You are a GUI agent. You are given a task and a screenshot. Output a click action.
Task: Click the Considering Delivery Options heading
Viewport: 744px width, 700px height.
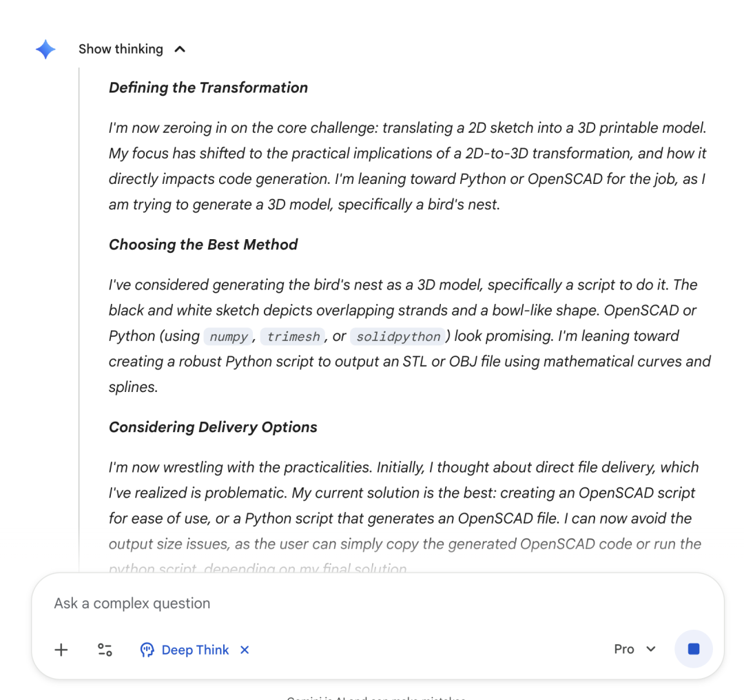pyautogui.click(x=213, y=427)
